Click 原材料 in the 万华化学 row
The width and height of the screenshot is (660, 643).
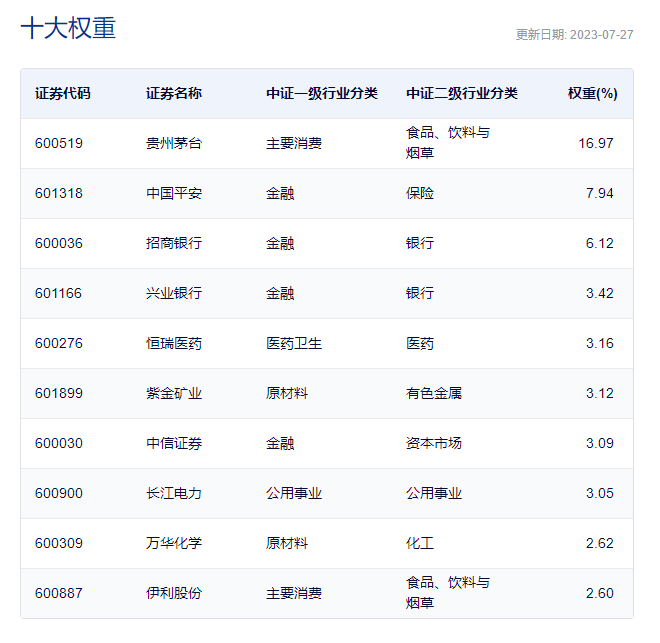coord(287,544)
